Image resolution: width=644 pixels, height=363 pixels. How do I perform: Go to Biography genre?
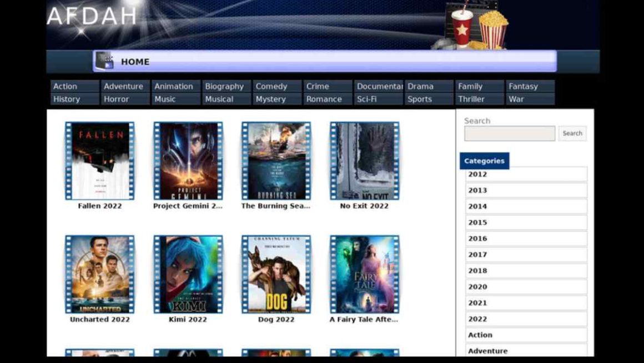[227, 86]
